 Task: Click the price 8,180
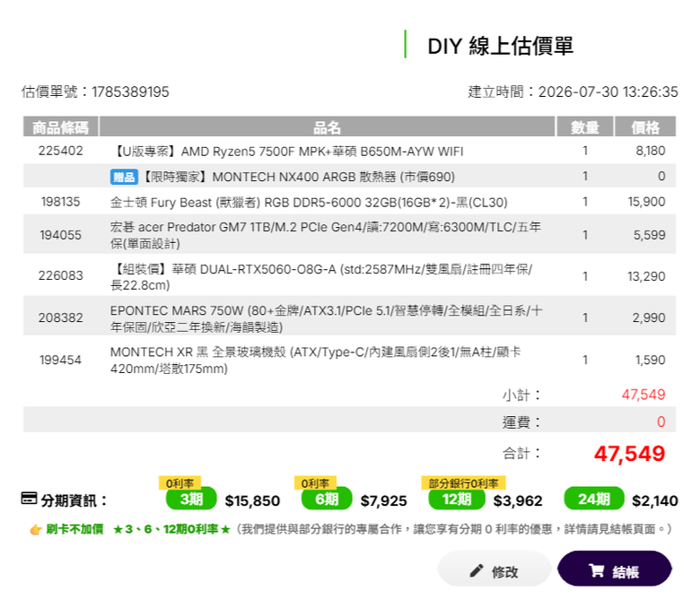(651, 151)
